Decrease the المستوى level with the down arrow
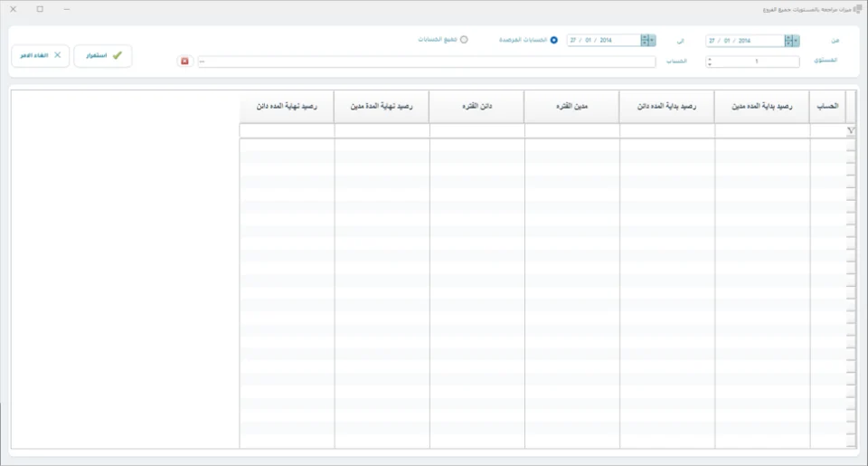 (710, 64)
